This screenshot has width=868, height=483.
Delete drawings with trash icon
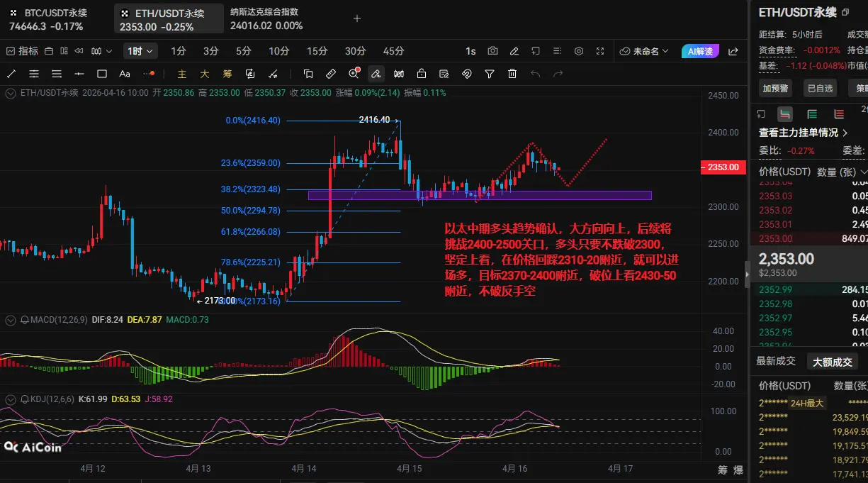tap(512, 74)
